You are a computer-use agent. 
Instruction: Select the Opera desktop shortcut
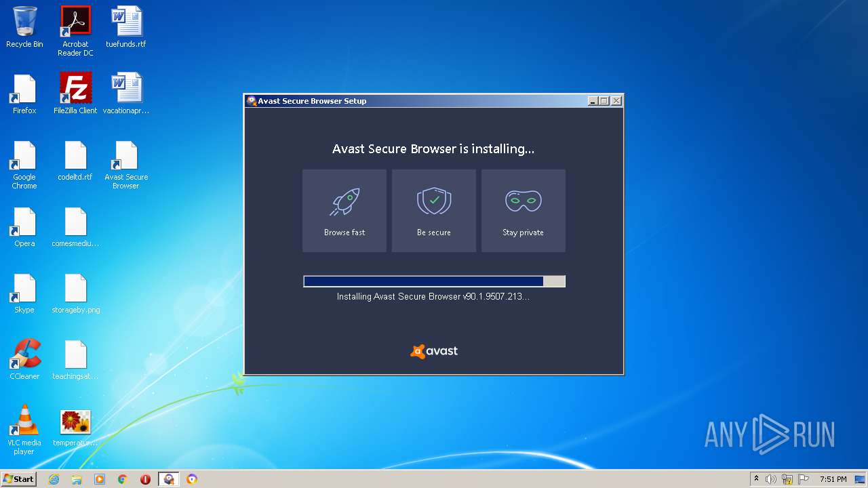click(24, 227)
